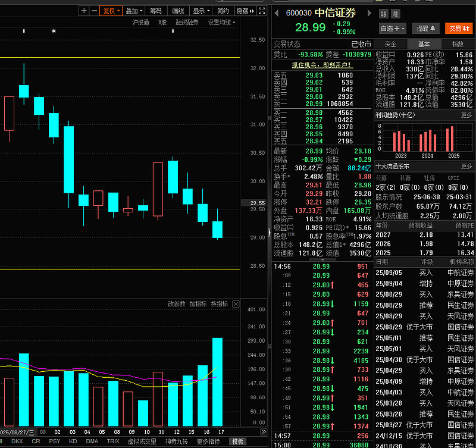This screenshot has height=448, width=476.
Task: Select the TRIX indicator tab
Action: pos(113,441)
